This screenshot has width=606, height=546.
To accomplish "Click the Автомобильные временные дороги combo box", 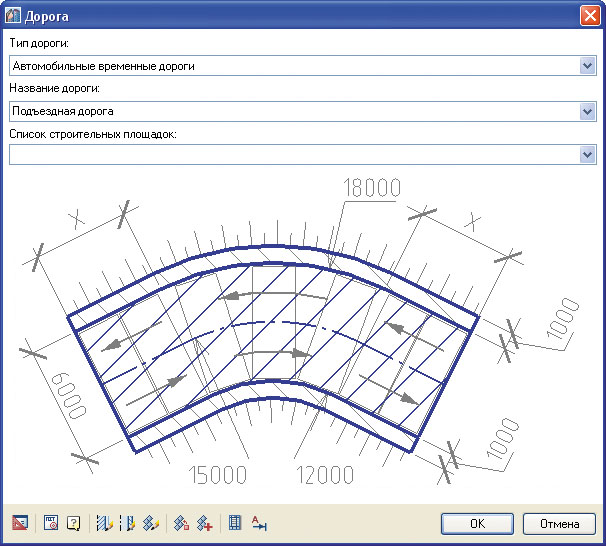I will click(x=303, y=66).
